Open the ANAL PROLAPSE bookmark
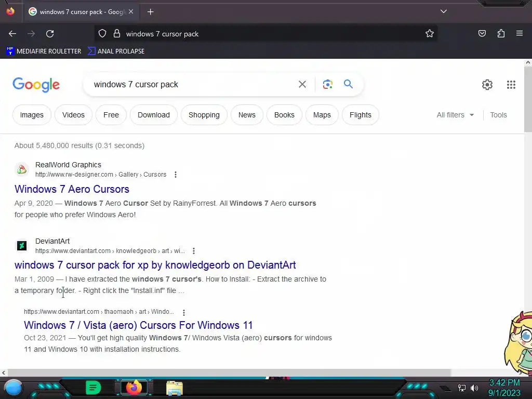Image resolution: width=532 pixels, height=399 pixels. click(116, 51)
